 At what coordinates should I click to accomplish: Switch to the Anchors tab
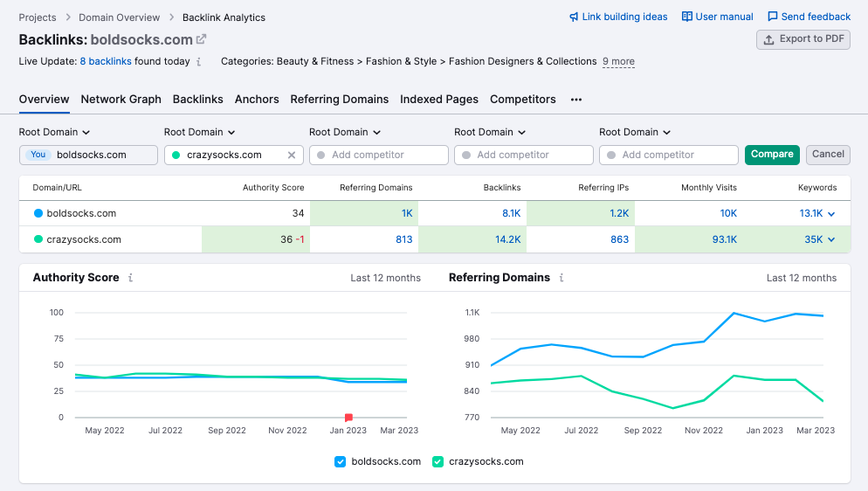point(257,99)
